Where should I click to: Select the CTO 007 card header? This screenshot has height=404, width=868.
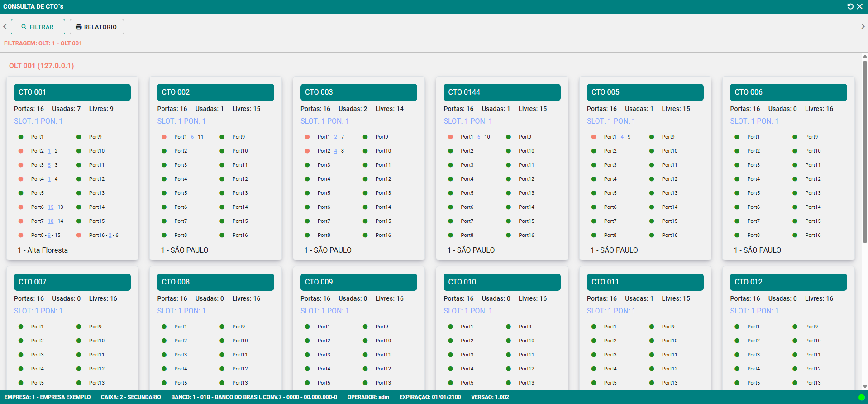point(72,282)
